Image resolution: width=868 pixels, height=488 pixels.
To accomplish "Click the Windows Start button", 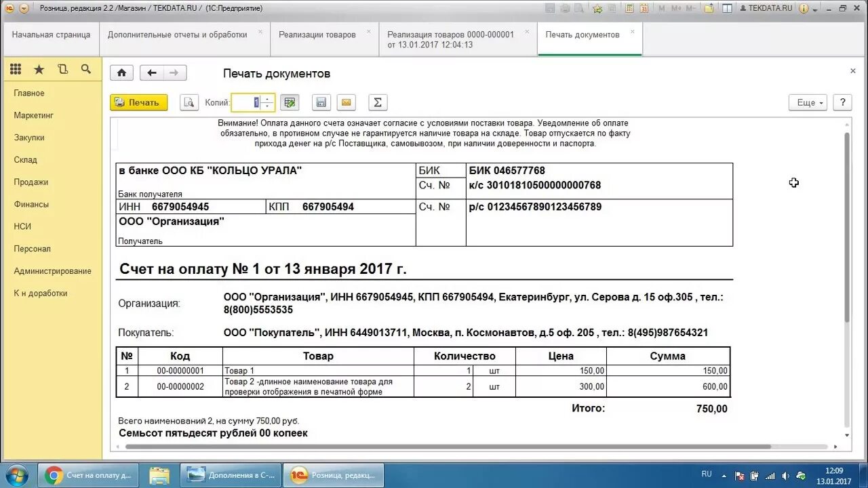I will point(16,474).
